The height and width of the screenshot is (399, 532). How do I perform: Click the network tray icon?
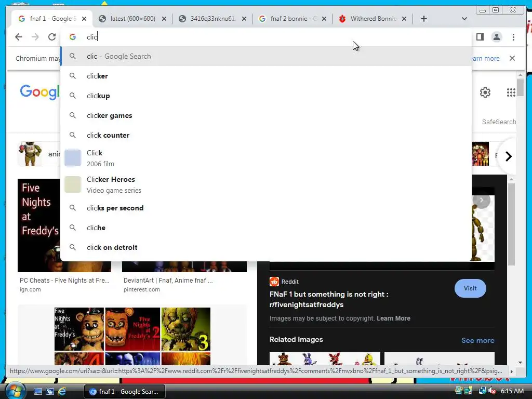click(482, 391)
